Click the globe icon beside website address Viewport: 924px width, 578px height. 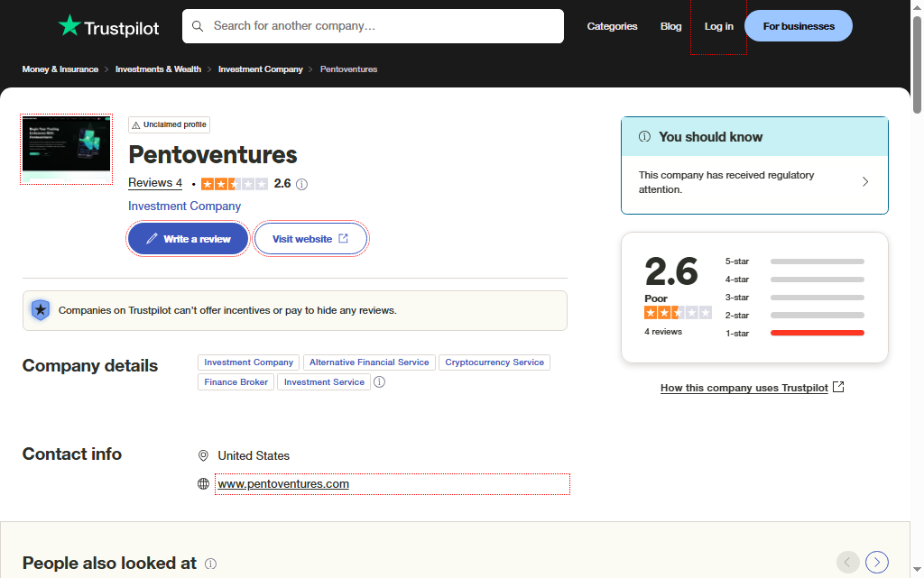[203, 484]
